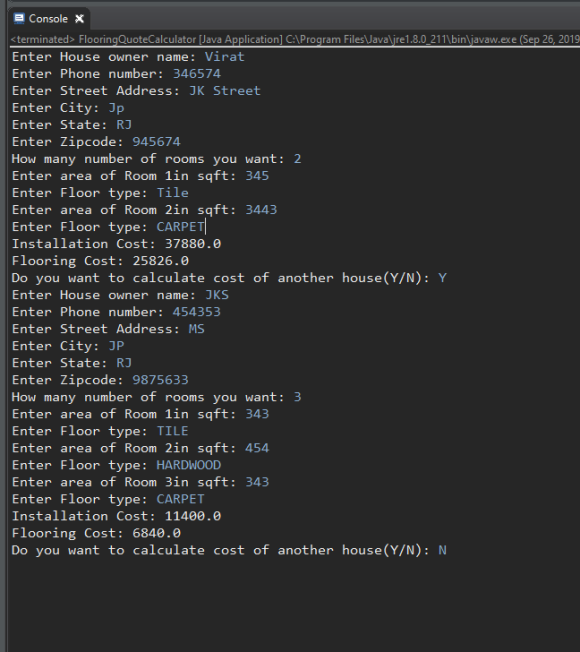Click the 'Y' answer for another house
Image resolution: width=580 pixels, height=652 pixels.
[442, 278]
